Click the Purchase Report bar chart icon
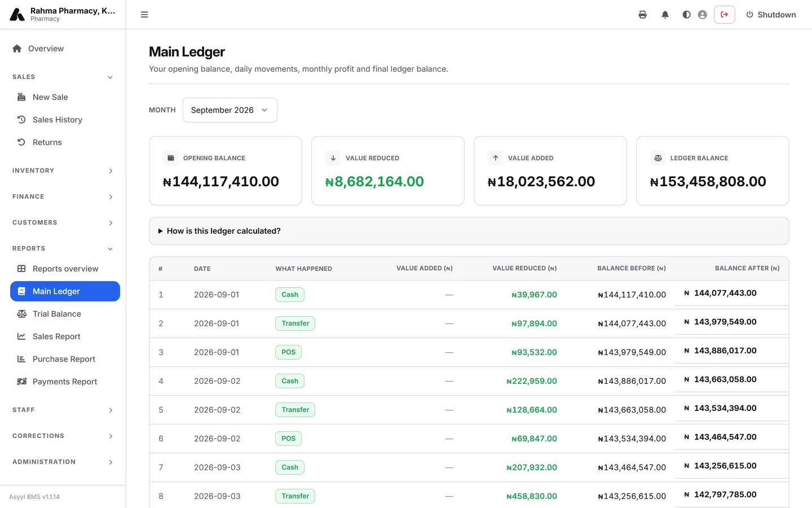Screen dimensions: 812x508 click(21, 359)
